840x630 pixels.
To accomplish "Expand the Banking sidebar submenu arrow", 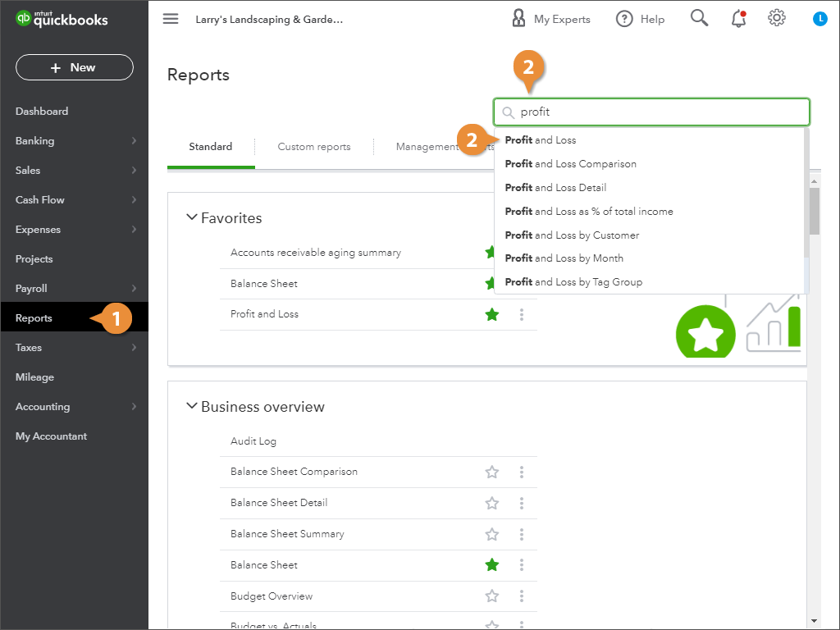I will tap(134, 141).
